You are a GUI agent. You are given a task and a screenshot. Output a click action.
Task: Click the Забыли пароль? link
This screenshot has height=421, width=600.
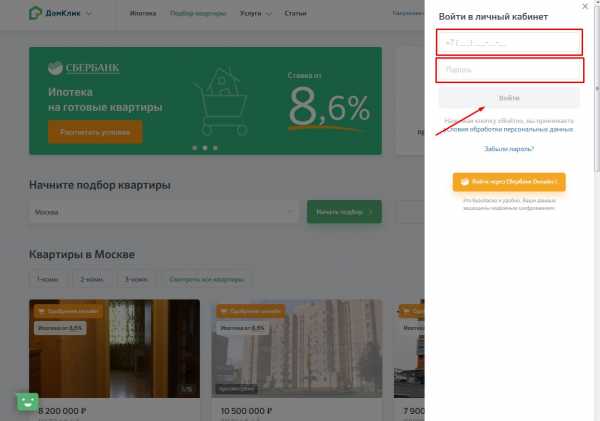pos(509,149)
